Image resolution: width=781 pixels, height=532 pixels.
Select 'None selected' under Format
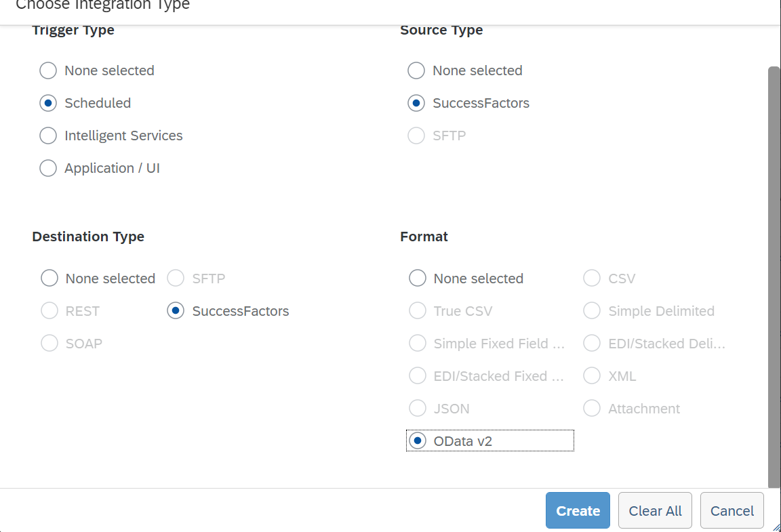tap(418, 278)
